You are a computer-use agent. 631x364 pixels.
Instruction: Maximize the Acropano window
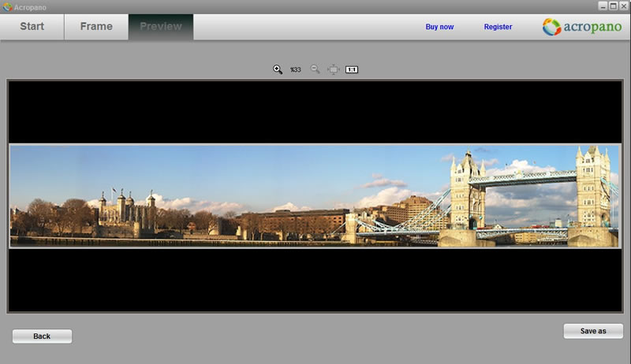point(614,6)
